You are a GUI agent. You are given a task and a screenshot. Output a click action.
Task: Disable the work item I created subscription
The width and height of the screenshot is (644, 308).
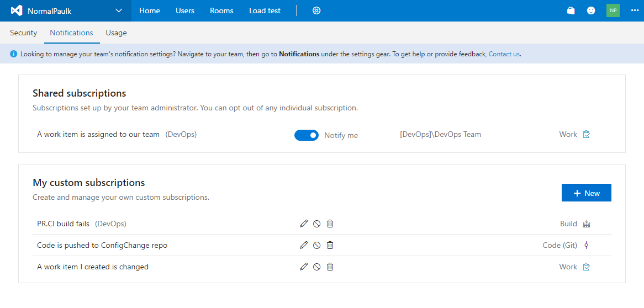(x=316, y=267)
